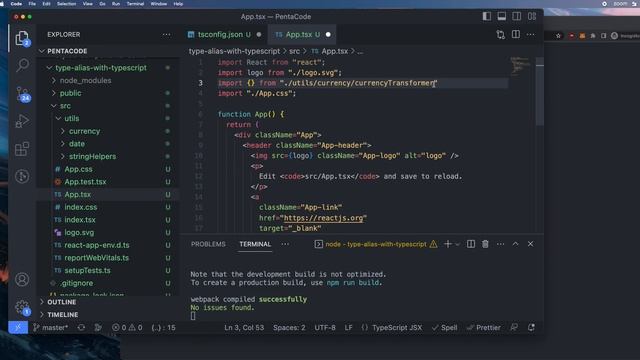Open the Explorer view in activity bar
Viewport: 640px width, 360px height.
pyautogui.click(x=22, y=38)
